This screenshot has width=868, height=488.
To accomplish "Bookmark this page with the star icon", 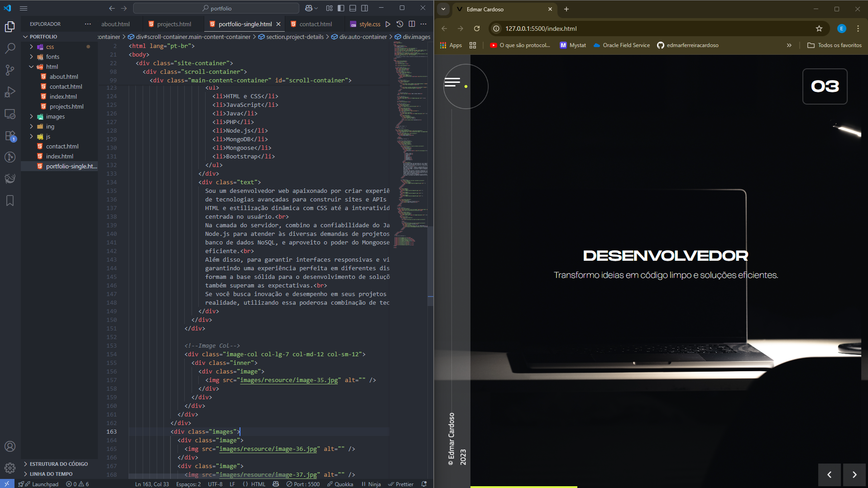I will (x=819, y=29).
